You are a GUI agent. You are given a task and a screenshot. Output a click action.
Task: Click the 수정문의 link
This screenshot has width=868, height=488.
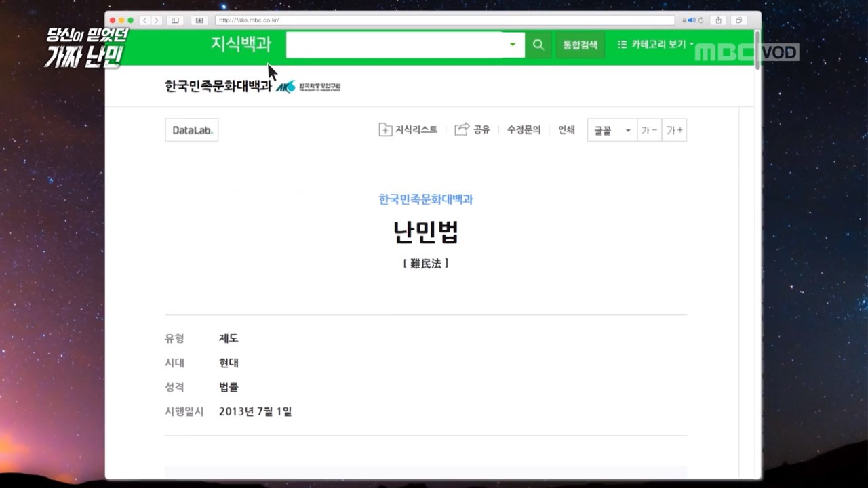click(x=524, y=129)
